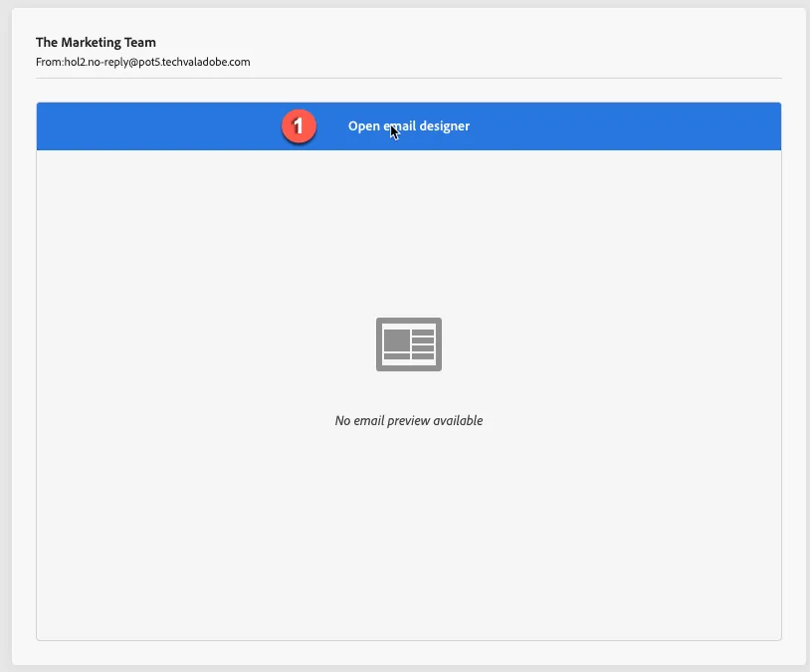Image resolution: width=810 pixels, height=672 pixels.
Task: Select "No email preview available" text
Action: [409, 421]
